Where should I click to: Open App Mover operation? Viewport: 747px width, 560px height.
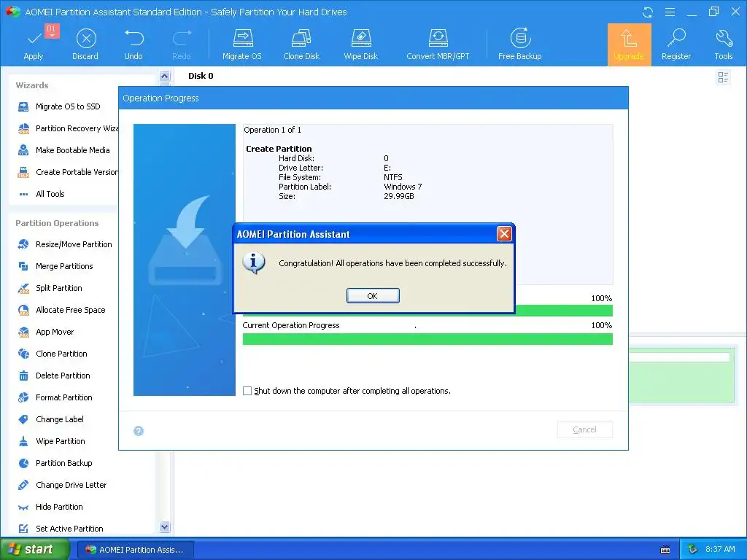(45, 332)
